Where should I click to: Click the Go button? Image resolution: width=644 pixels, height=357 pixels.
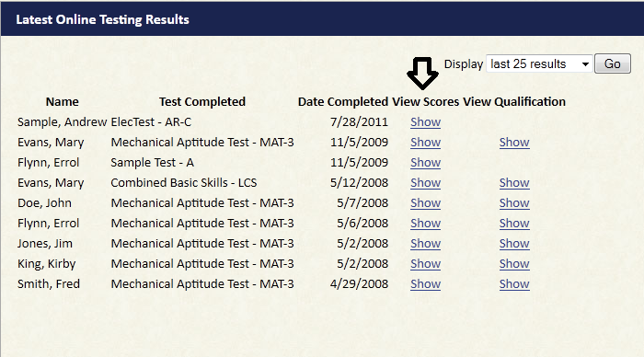pyautogui.click(x=613, y=64)
